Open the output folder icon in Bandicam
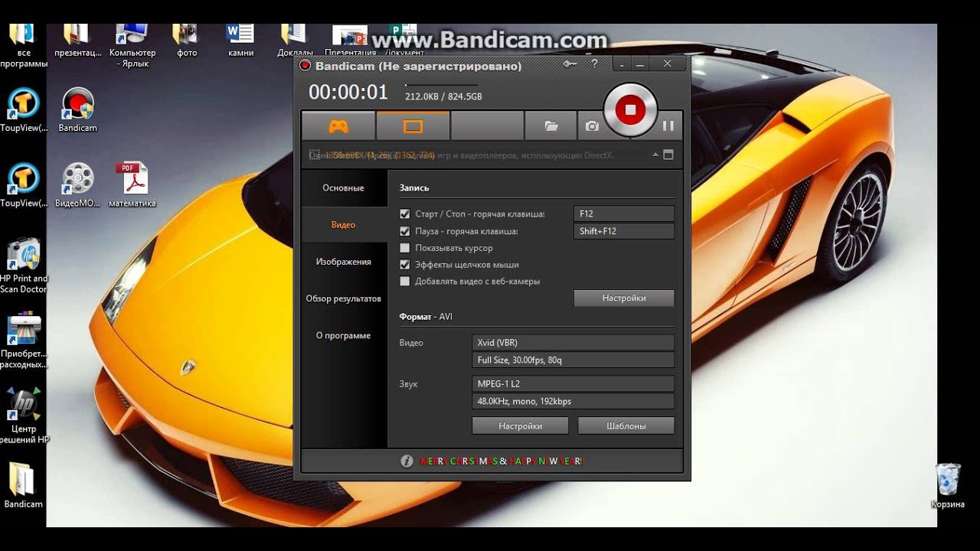This screenshot has width=980, height=551. (551, 126)
